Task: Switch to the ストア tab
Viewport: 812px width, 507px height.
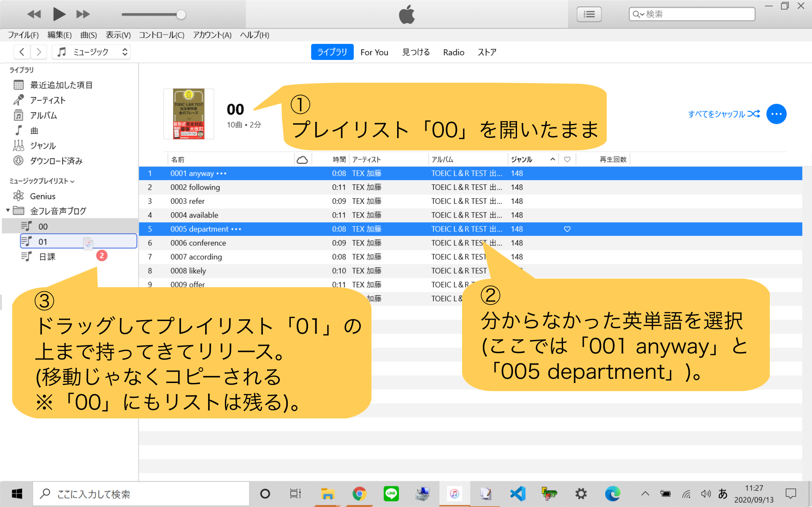Action: pos(487,52)
